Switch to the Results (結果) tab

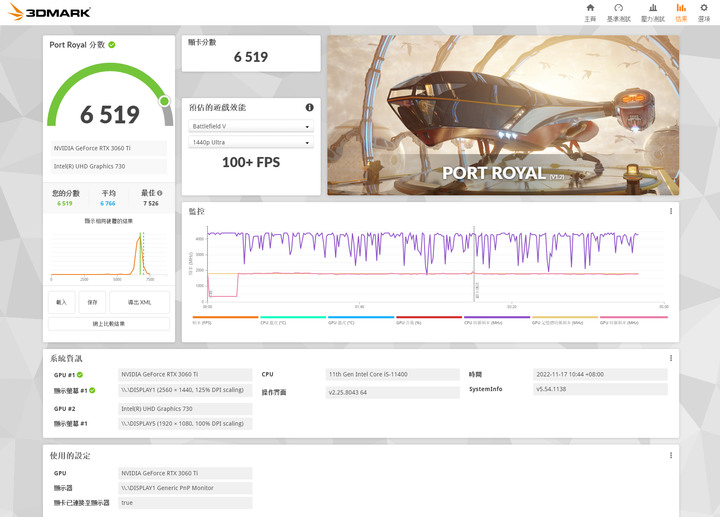pos(681,11)
